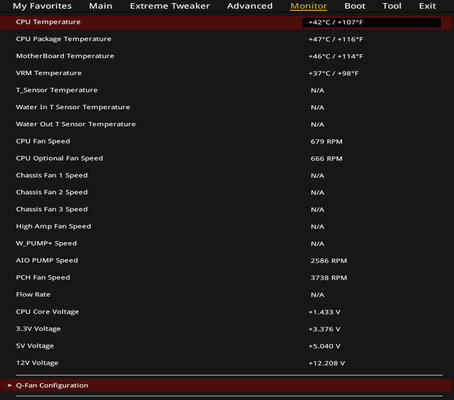Screen dimensions: 454x400
Task: Select AIO PUMP Speed label
Action: tap(47, 260)
